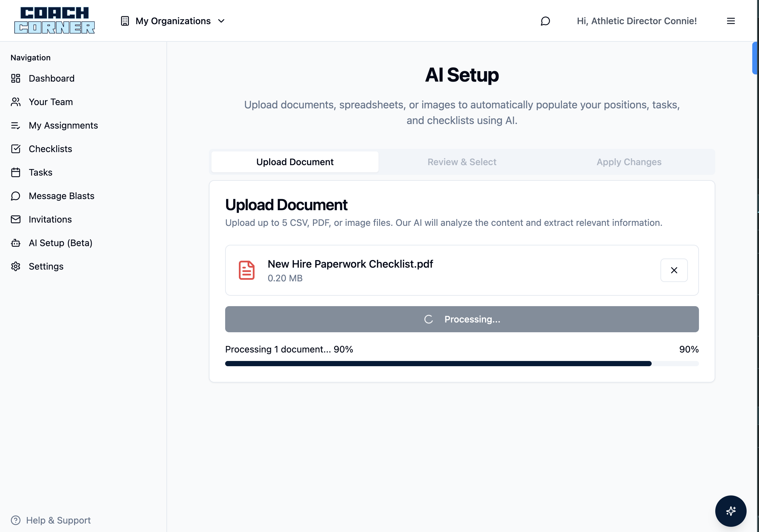Click the Processing... button
Image resolution: width=759 pixels, height=532 pixels.
(462, 319)
